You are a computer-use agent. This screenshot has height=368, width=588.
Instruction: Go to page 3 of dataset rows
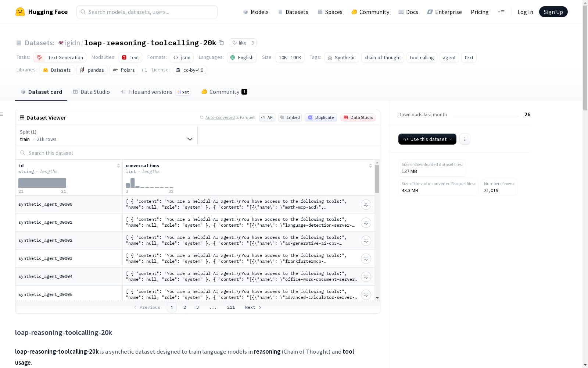(197, 307)
